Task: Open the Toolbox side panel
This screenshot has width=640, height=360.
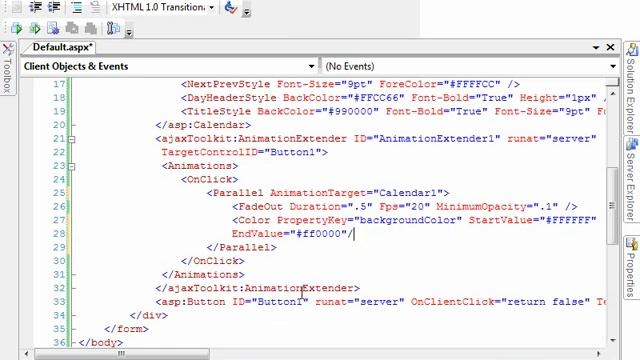Action: tap(7, 68)
